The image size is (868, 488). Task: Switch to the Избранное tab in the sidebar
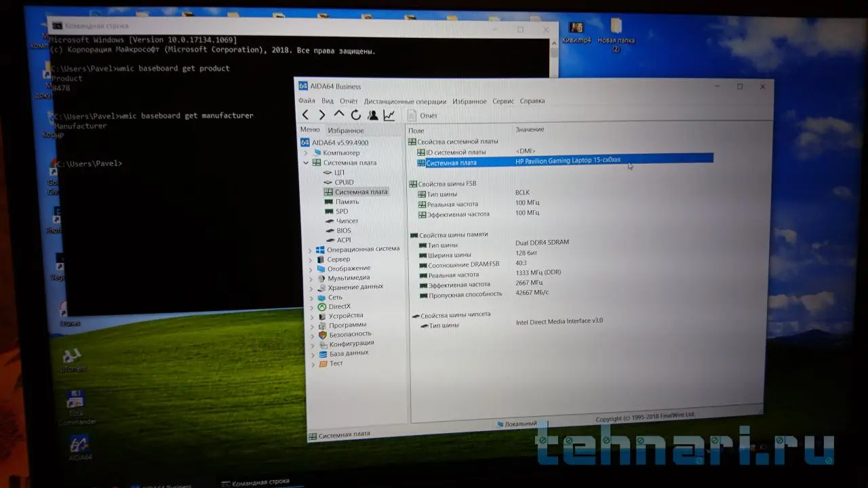click(x=346, y=130)
